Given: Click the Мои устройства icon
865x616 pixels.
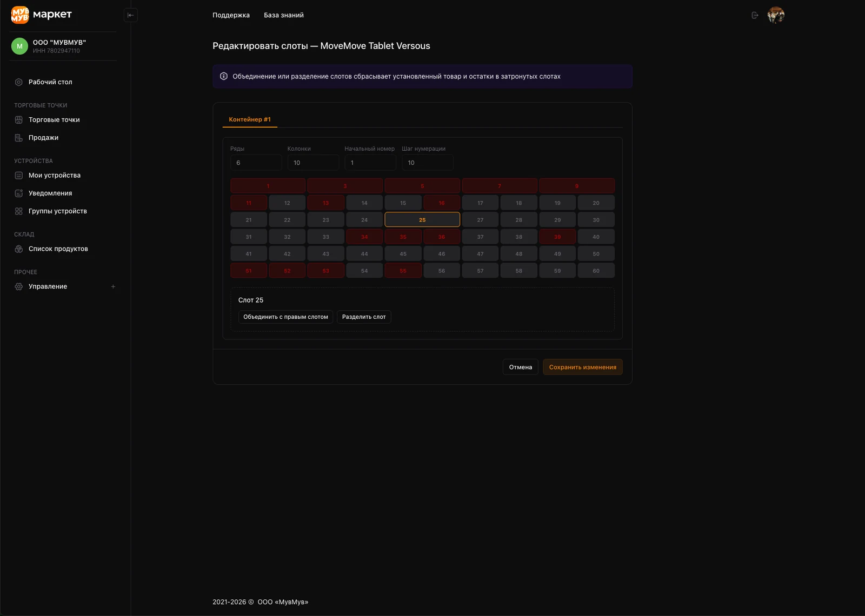Looking at the screenshot, I should tap(19, 176).
